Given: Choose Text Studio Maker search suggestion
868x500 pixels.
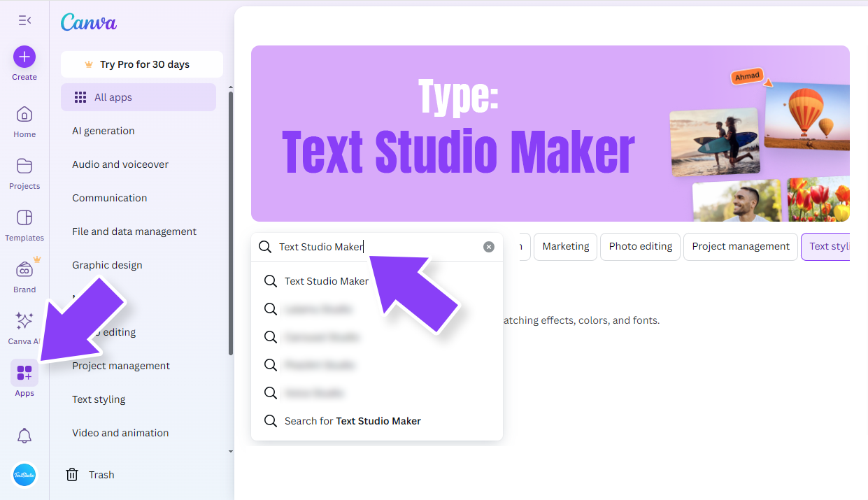Looking at the screenshot, I should click(x=326, y=281).
